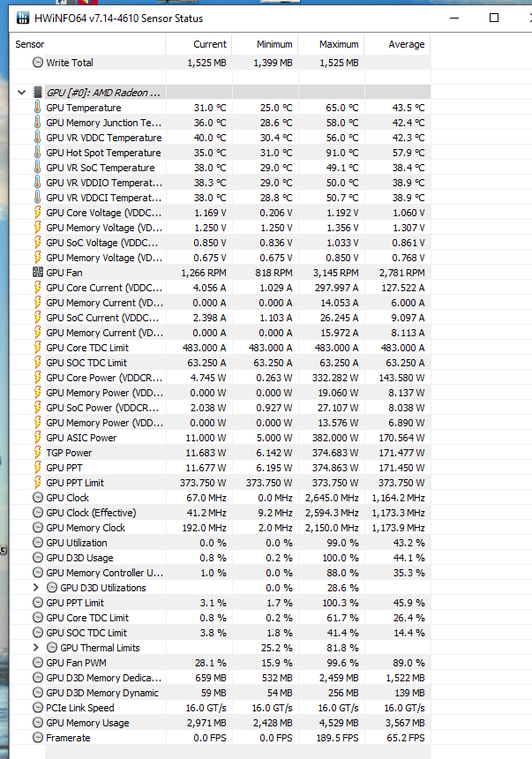Select GPU VR VDDIO Temperature row label
532x759 pixels.
104,183
